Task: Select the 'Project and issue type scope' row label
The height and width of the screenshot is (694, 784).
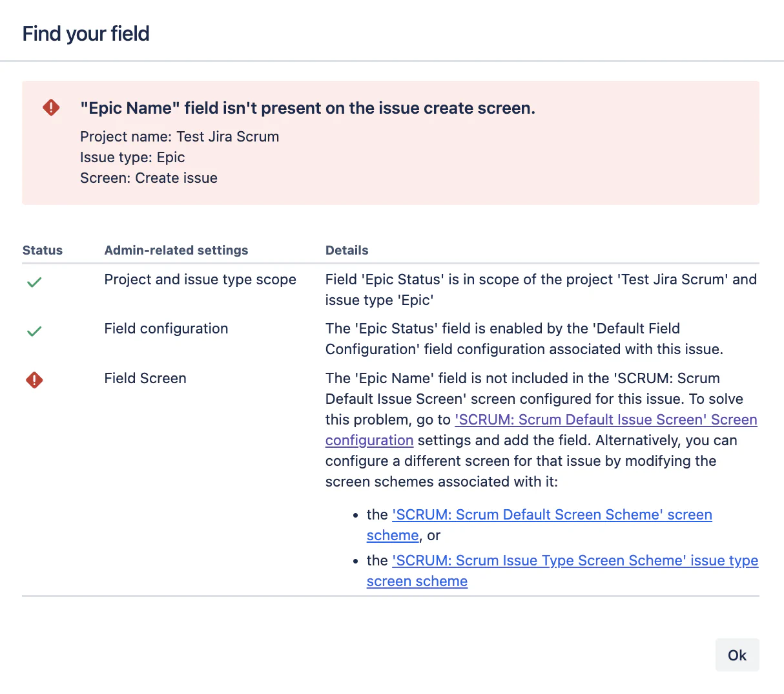Action: pyautogui.click(x=200, y=279)
